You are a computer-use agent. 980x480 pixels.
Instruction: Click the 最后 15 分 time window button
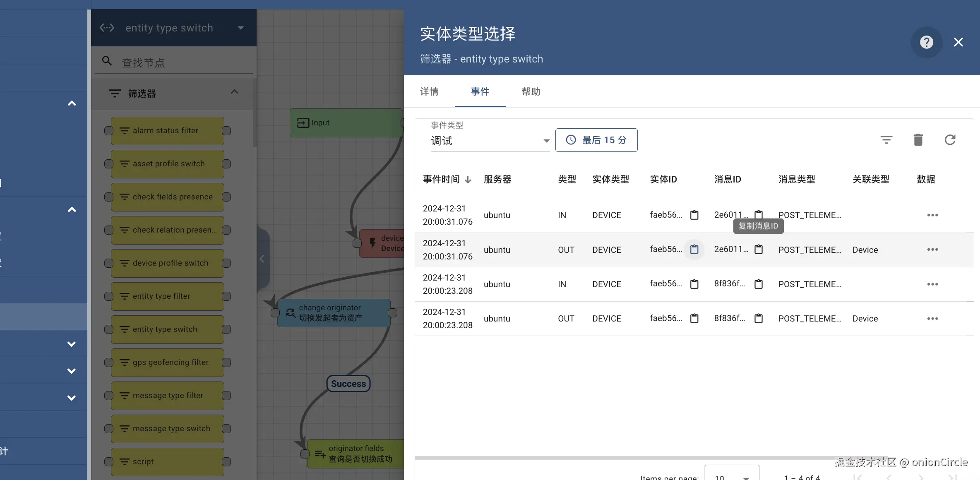(596, 140)
